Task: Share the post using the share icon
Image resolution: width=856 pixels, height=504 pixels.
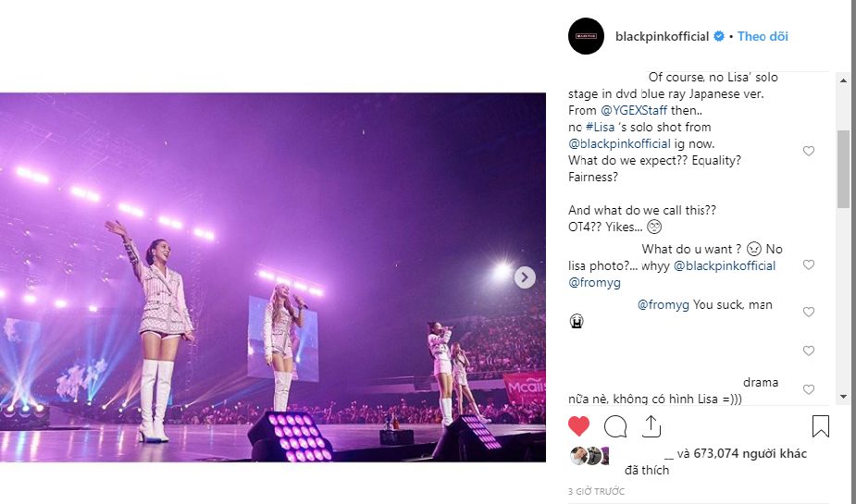Action: click(x=651, y=426)
